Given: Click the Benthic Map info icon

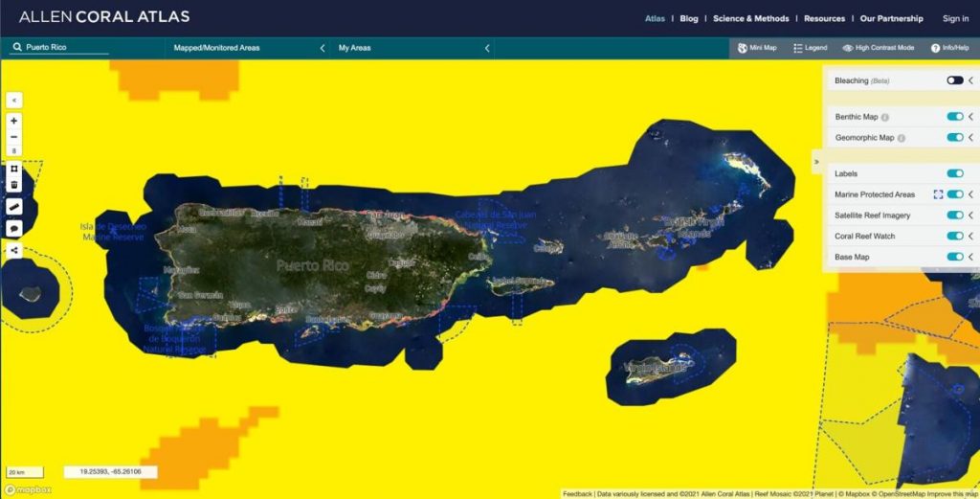Looking at the screenshot, I should [x=884, y=117].
